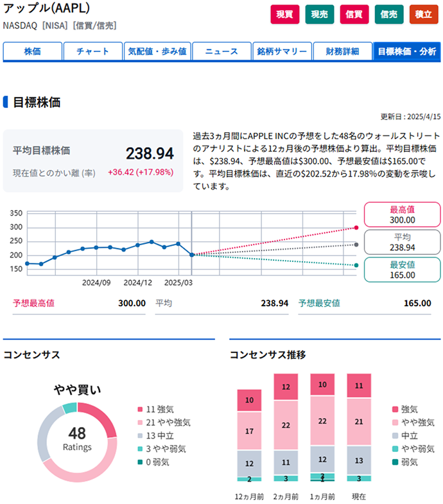The image size is (443, 504).
Task: Click the 12ヵ月前 axis label
Action: click(249, 496)
